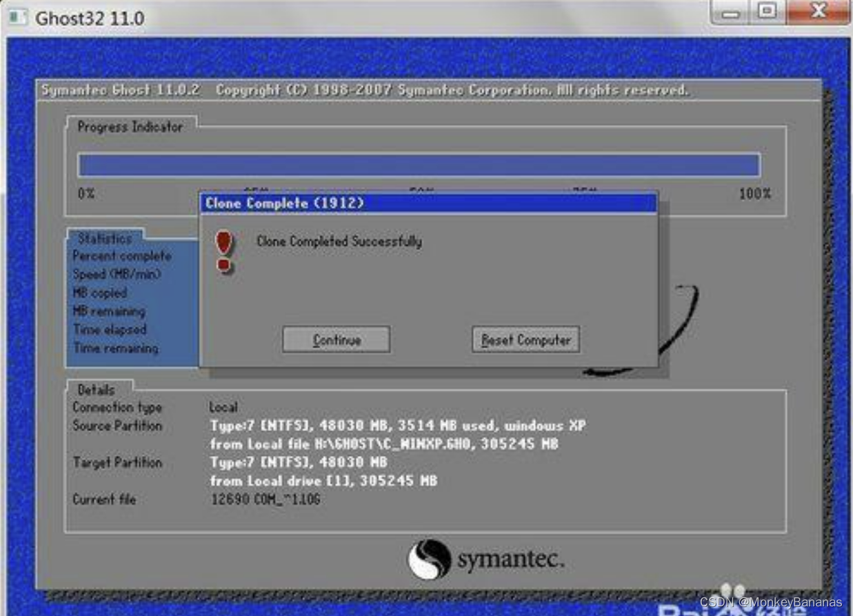853x616 pixels.
Task: Click the Symantec logo emblem at bottom
Action: click(430, 559)
